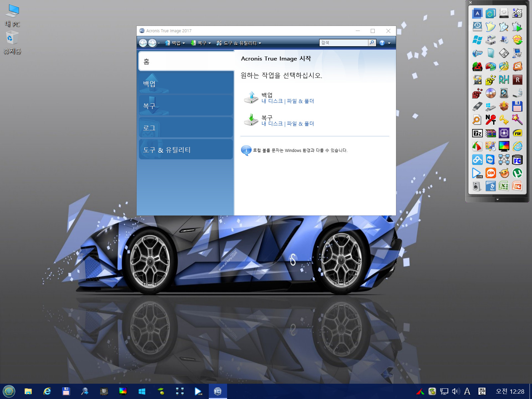Expand launcher panel with bottom arrow
Viewport: 532px width, 399px height.
point(497,199)
